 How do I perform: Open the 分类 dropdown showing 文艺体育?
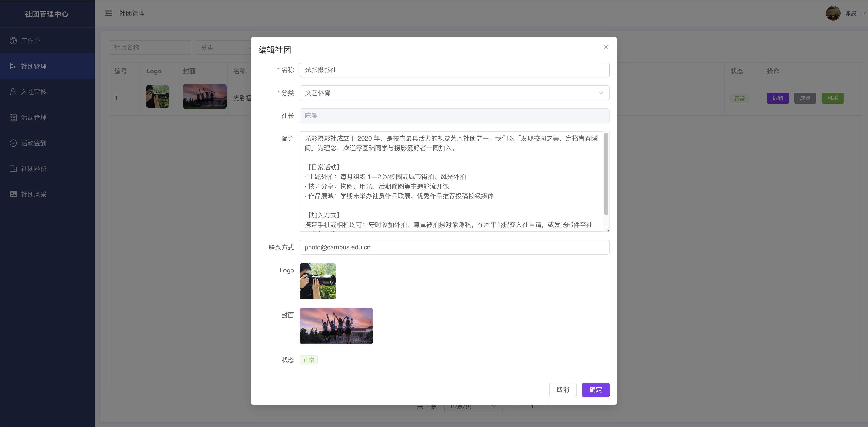[x=454, y=93]
